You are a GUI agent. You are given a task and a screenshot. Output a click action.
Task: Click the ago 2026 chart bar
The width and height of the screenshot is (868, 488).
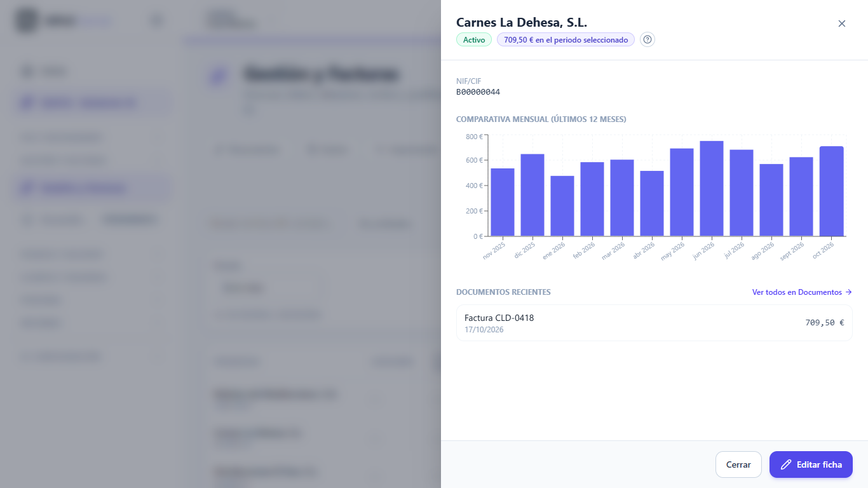[x=771, y=200]
